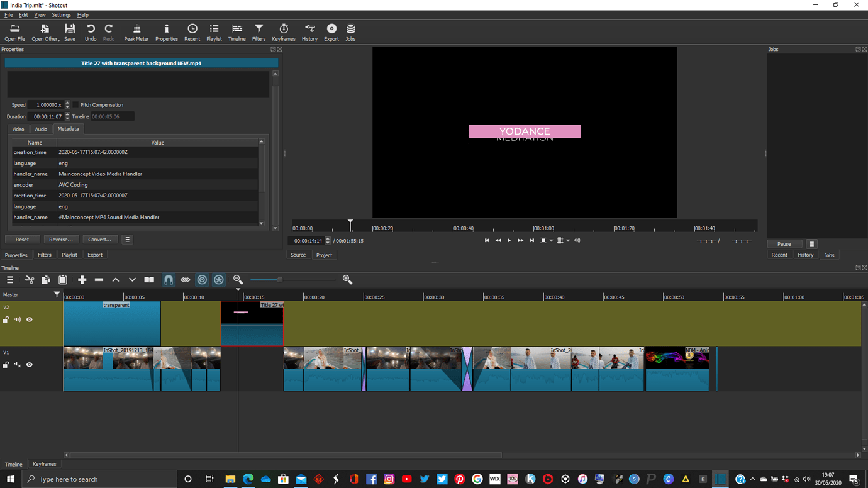Open the Jobs panel menu button
The width and height of the screenshot is (868, 488).
[811, 244]
